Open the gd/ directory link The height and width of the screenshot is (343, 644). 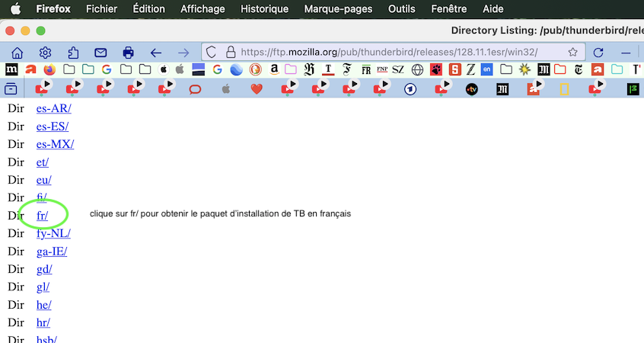coord(44,269)
